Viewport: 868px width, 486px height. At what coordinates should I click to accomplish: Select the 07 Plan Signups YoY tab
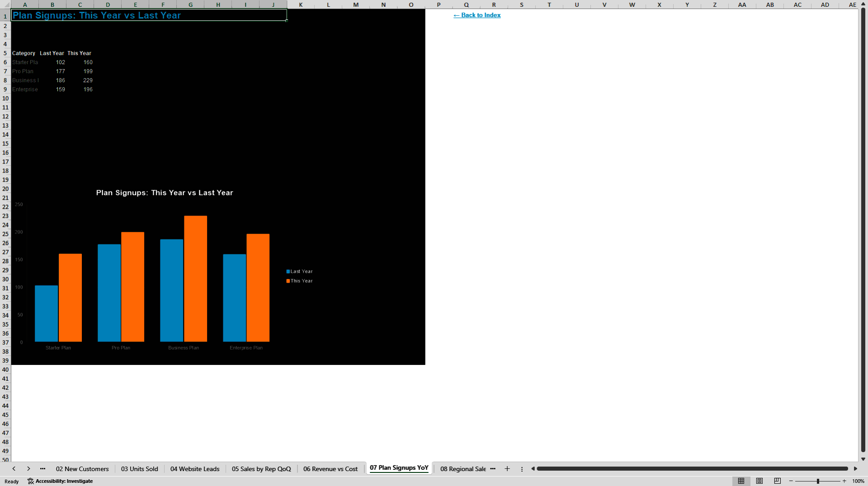click(x=399, y=468)
